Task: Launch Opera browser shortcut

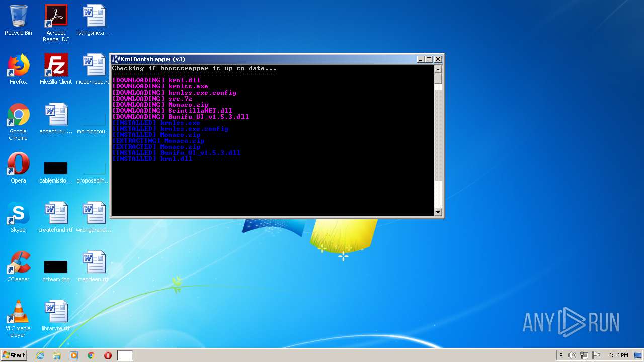Action: 18,168
